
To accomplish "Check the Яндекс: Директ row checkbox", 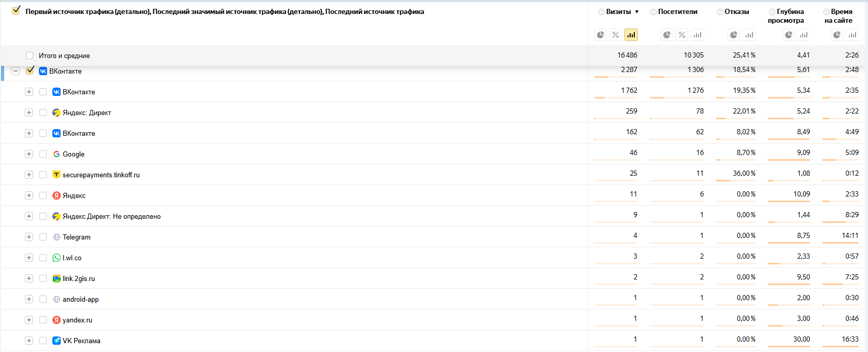I will 43,112.
